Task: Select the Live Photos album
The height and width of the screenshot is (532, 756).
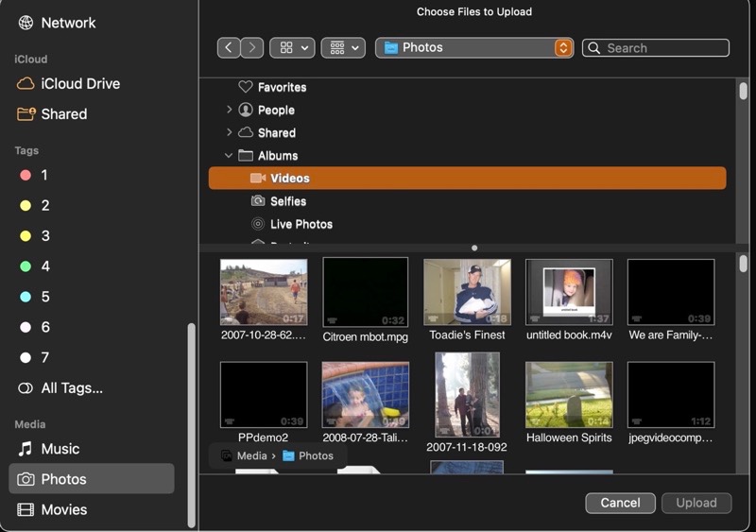Action: pos(301,224)
